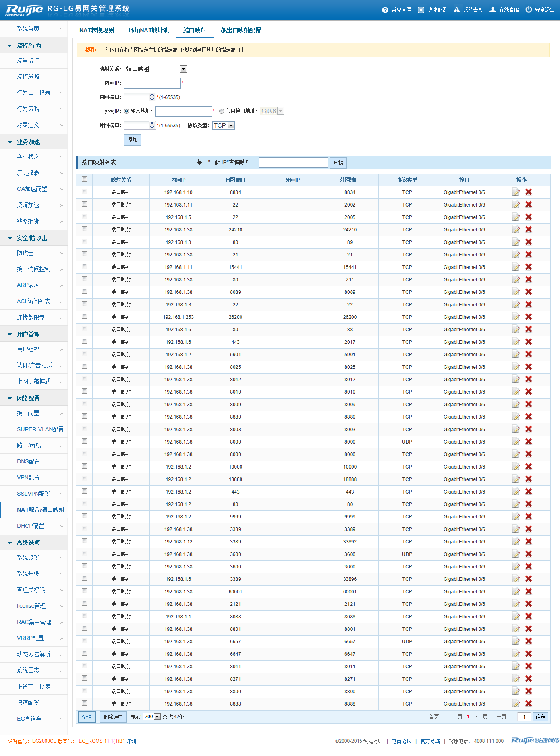The height and width of the screenshot is (756, 560).
Task: Click the 添加 button
Action: point(132,140)
